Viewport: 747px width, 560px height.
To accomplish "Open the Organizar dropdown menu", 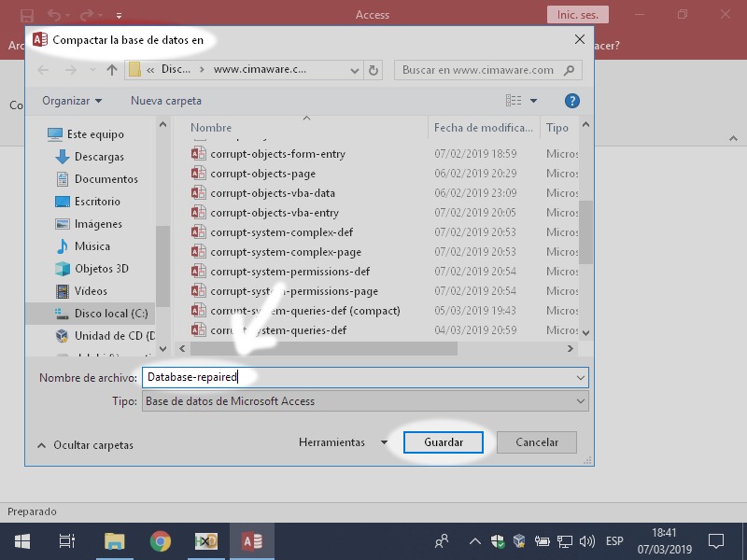I will [x=72, y=101].
